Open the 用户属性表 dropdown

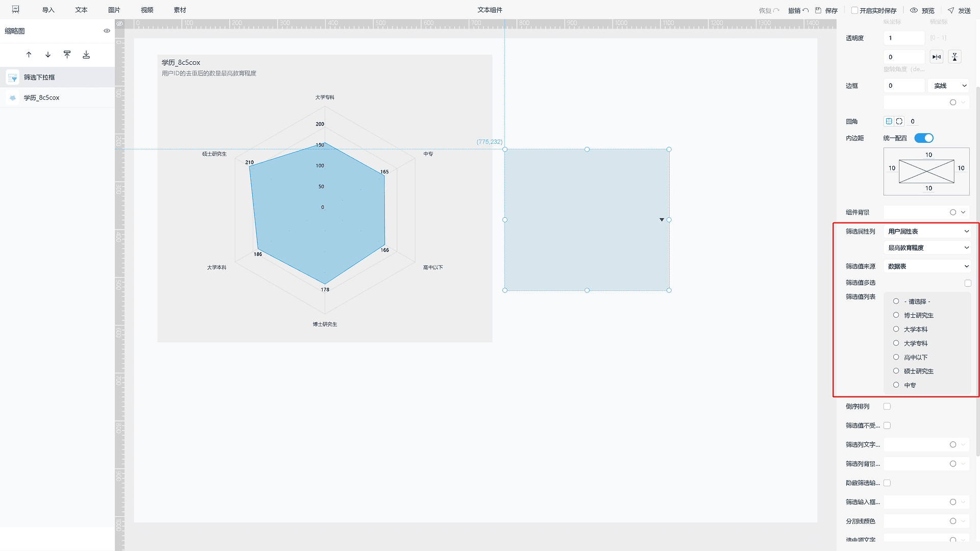point(927,232)
